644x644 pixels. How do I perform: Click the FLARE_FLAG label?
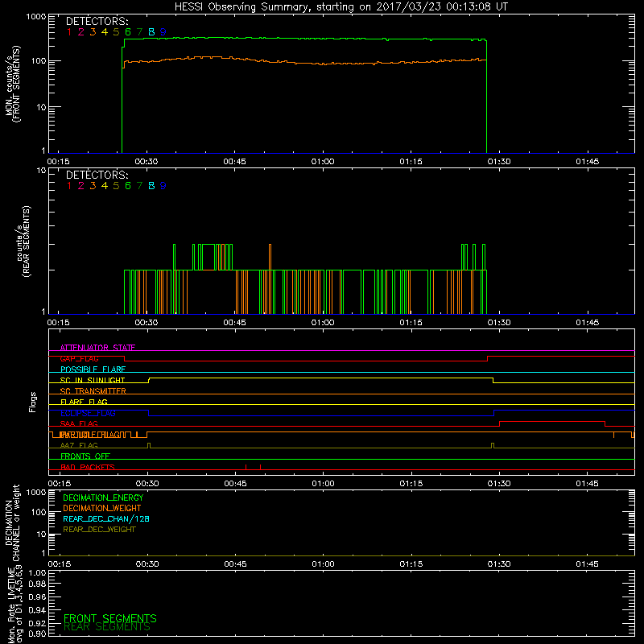coord(84,402)
